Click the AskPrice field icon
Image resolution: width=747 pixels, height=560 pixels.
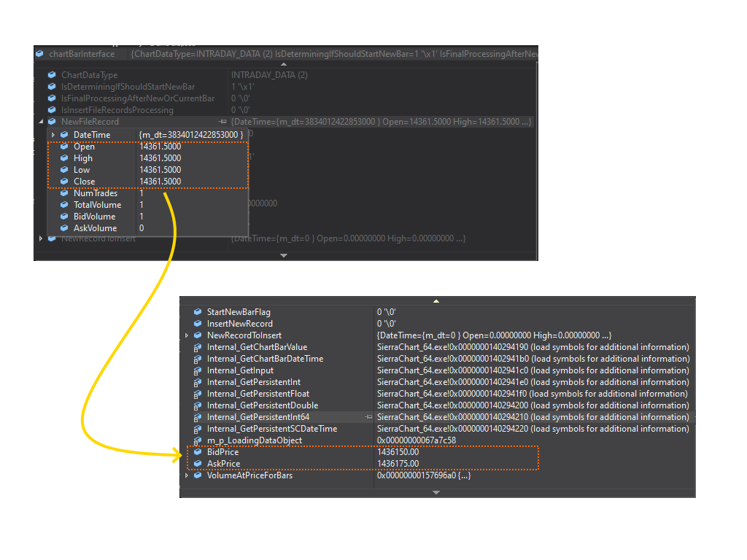tap(198, 464)
